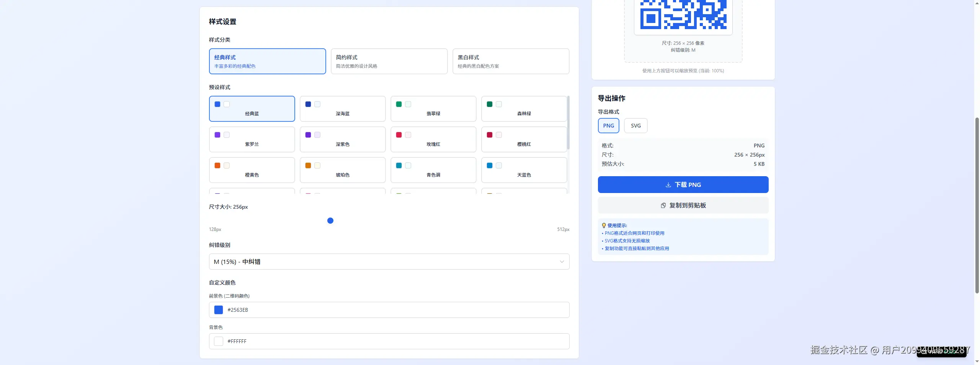The width and height of the screenshot is (980, 365).
Task: Click the preset styles list scrollbar
Action: pos(568,123)
